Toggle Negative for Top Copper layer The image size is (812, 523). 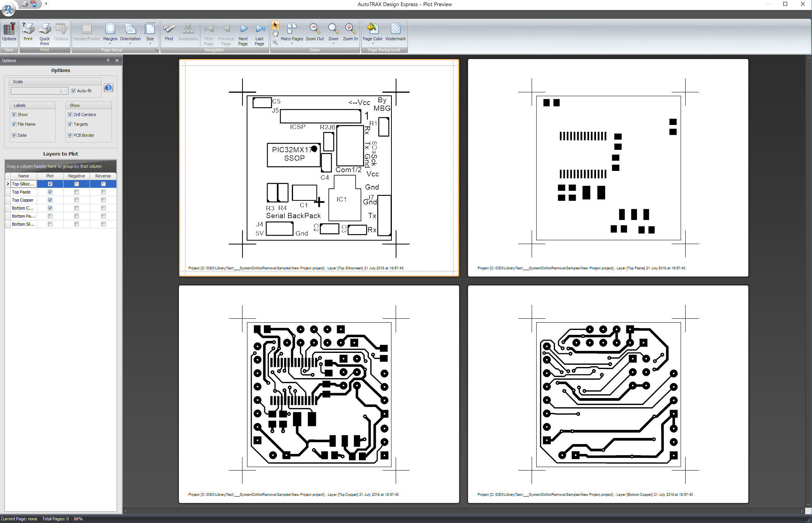[77, 200]
